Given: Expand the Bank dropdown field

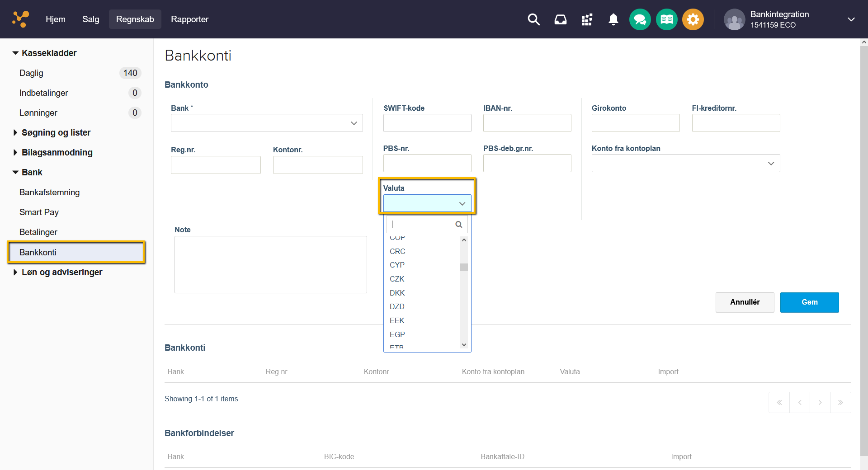Looking at the screenshot, I should [x=267, y=123].
